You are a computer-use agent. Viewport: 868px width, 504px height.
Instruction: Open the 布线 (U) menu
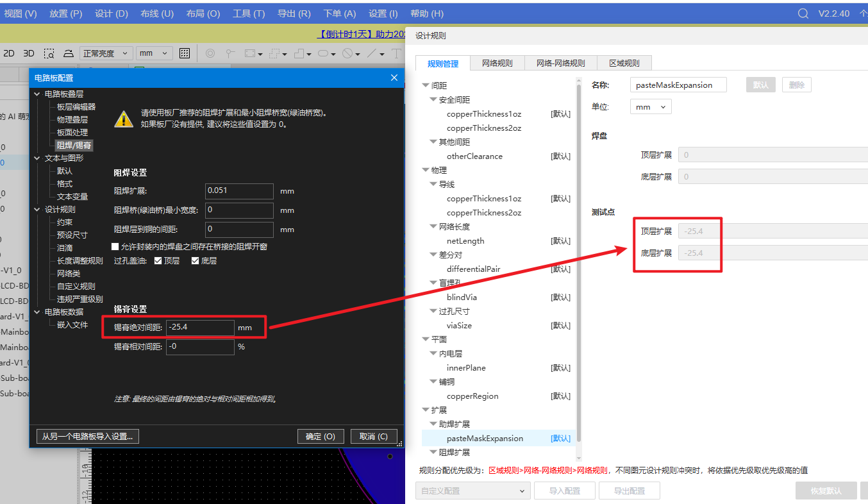(x=157, y=13)
